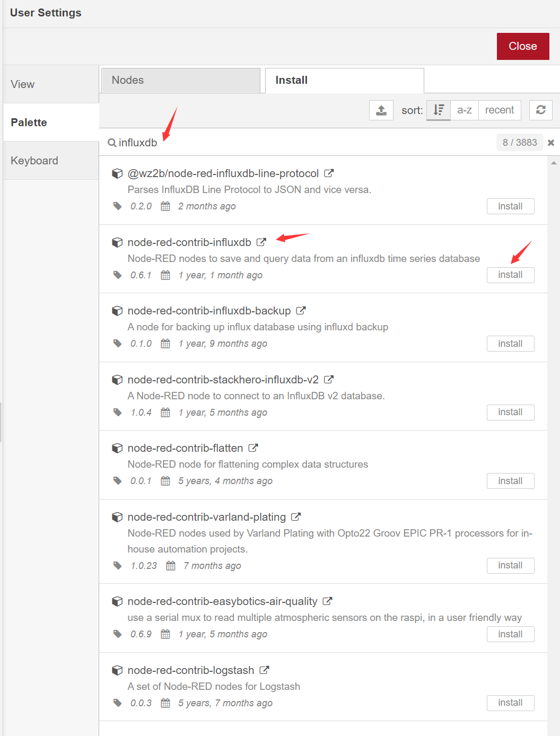
Task: Install node-red-contrib-influxdb package
Action: pyautogui.click(x=510, y=275)
